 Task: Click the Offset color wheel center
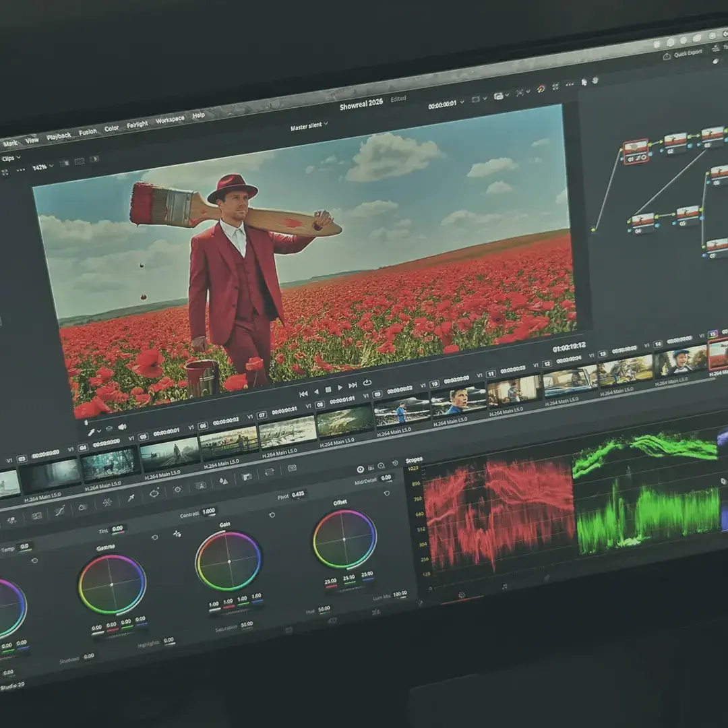344,539
